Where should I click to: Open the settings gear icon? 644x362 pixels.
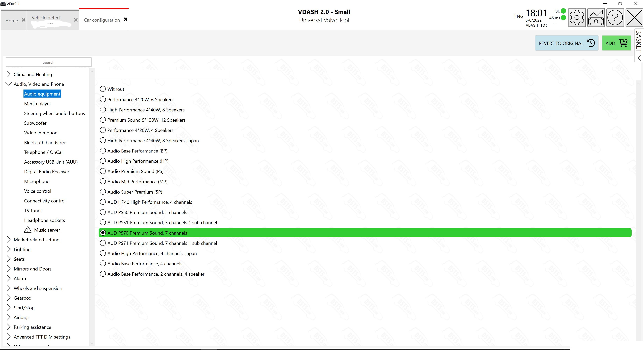(577, 18)
